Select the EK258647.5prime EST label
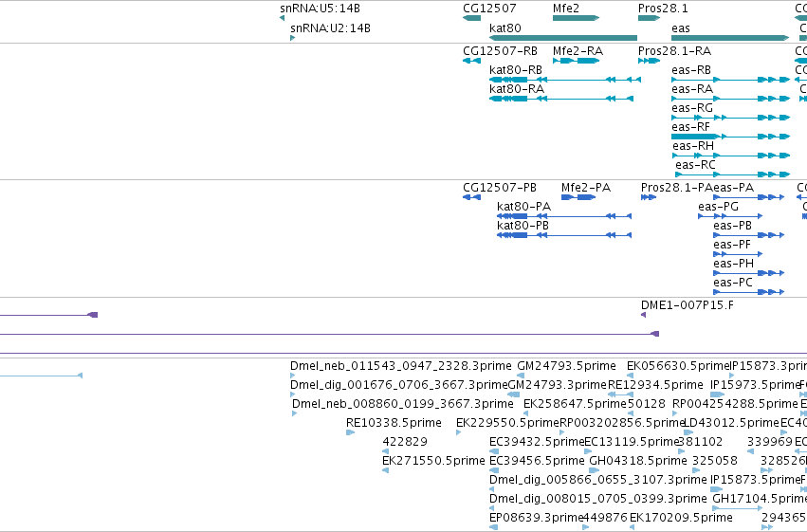This screenshot has width=807, height=532. pyautogui.click(x=575, y=404)
